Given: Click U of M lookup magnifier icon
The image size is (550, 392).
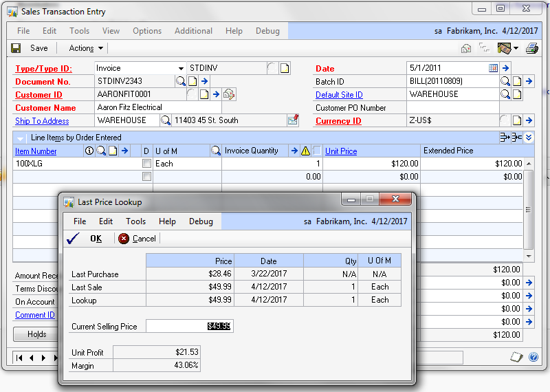Looking at the screenshot, I should (x=215, y=151).
